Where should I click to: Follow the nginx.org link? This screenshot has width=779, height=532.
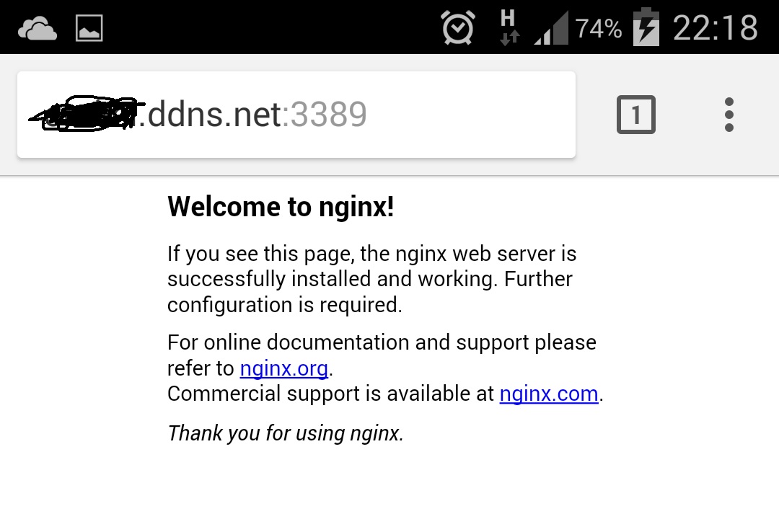pos(283,368)
